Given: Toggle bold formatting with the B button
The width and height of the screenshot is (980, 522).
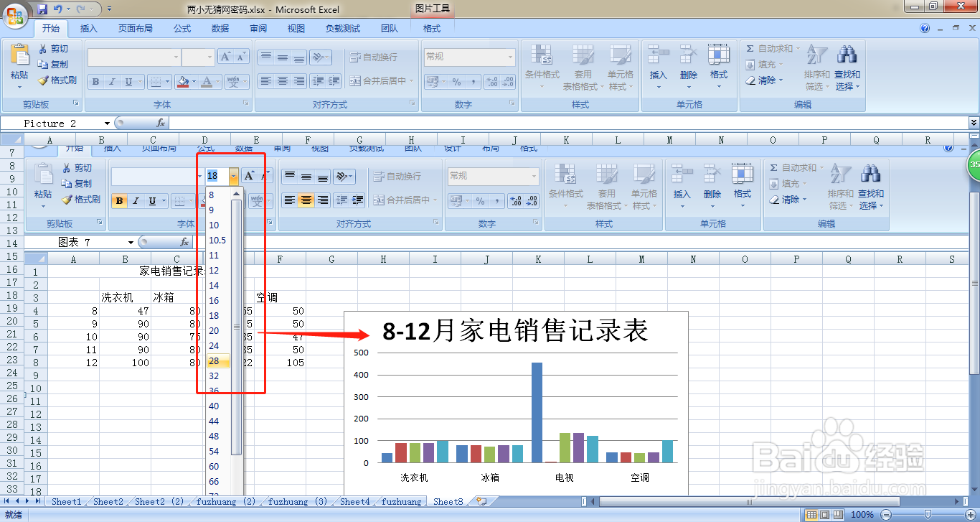Looking at the screenshot, I should coord(95,81).
